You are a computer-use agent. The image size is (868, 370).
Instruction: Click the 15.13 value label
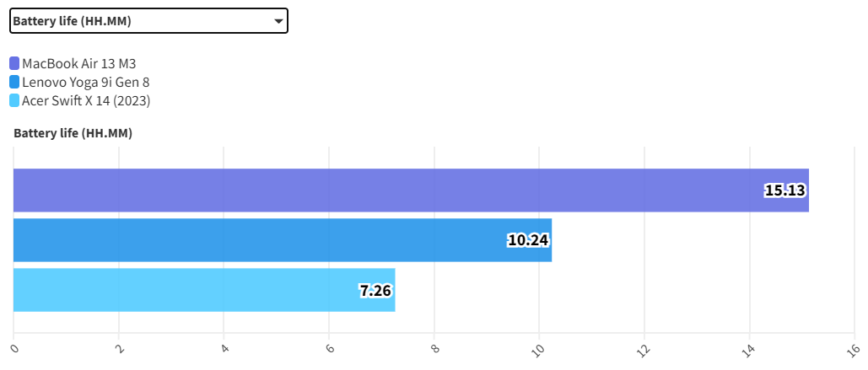coord(784,190)
